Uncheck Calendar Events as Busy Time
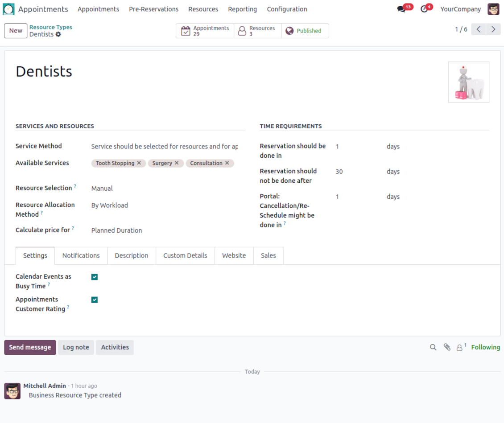The height and width of the screenshot is (423, 504). pos(95,277)
